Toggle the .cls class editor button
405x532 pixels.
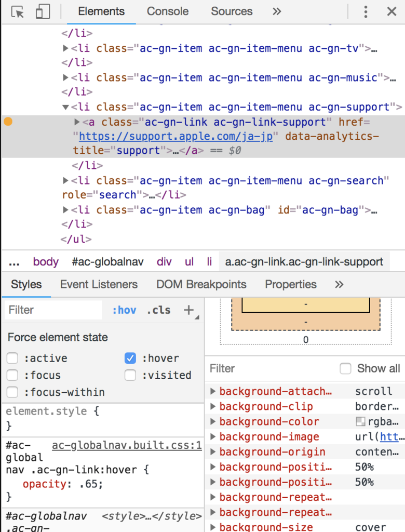click(158, 310)
